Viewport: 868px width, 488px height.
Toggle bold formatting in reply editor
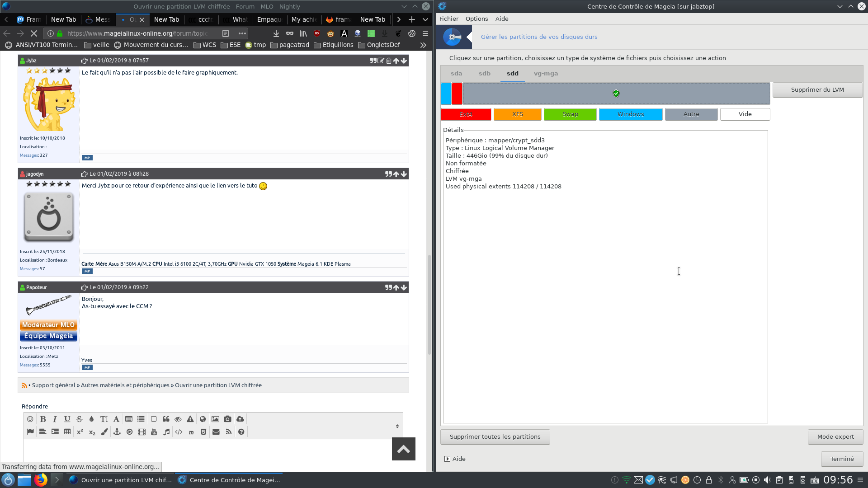click(43, 419)
